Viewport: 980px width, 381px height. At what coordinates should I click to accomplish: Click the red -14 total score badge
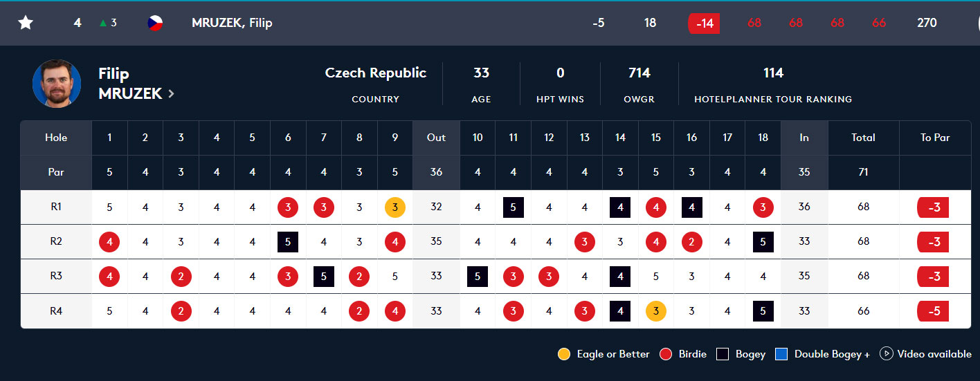704,23
